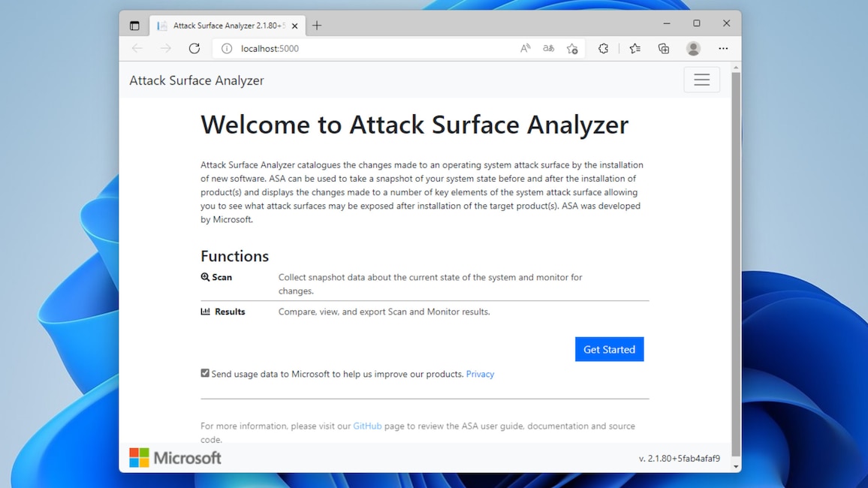868x488 pixels.
Task: Open the Collections icon
Action: 664,49
